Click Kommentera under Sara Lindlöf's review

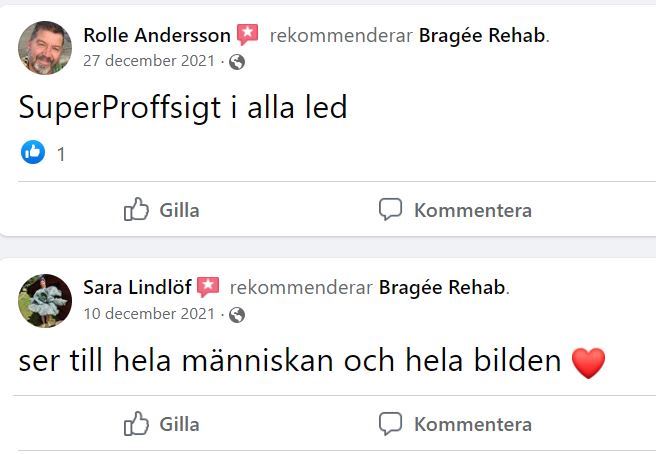click(x=455, y=424)
